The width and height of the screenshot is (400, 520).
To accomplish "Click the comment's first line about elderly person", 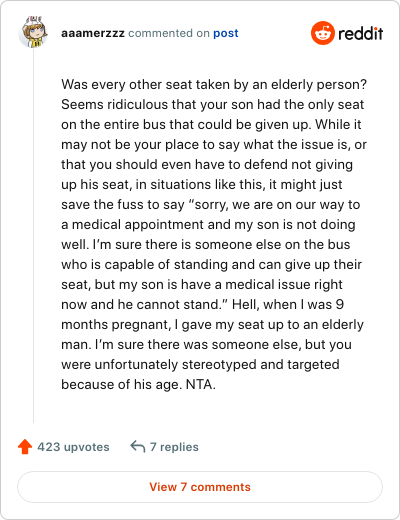I will click(x=214, y=84).
